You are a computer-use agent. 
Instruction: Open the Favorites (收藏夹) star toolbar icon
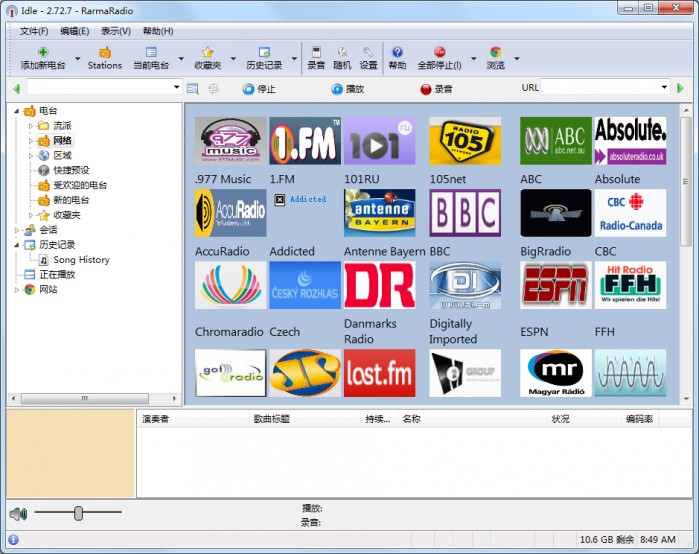pyautogui.click(x=208, y=52)
